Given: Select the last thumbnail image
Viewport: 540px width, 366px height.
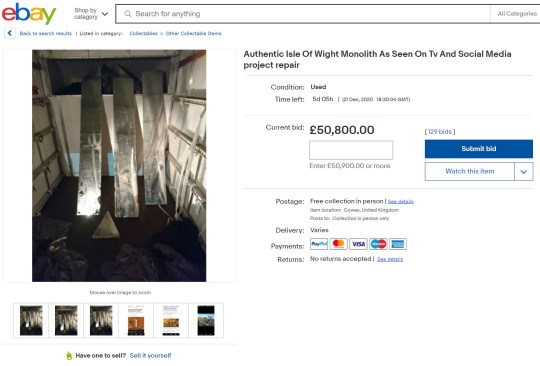Looking at the screenshot, I should coord(206,321).
